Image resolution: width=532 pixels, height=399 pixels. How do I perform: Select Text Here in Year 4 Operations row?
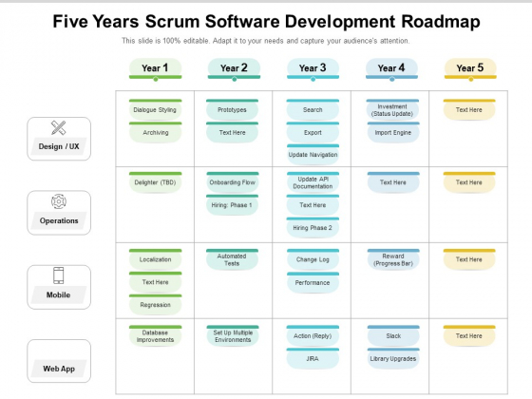pyautogui.click(x=393, y=181)
